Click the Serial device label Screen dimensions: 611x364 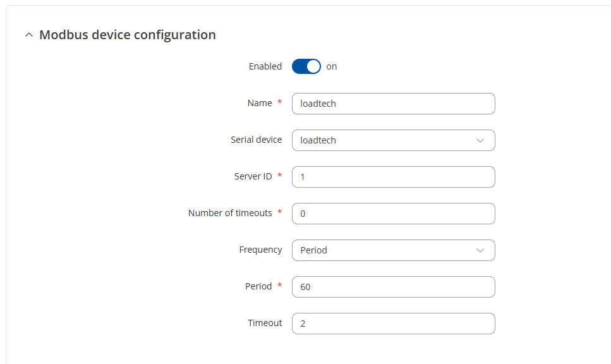tap(256, 140)
